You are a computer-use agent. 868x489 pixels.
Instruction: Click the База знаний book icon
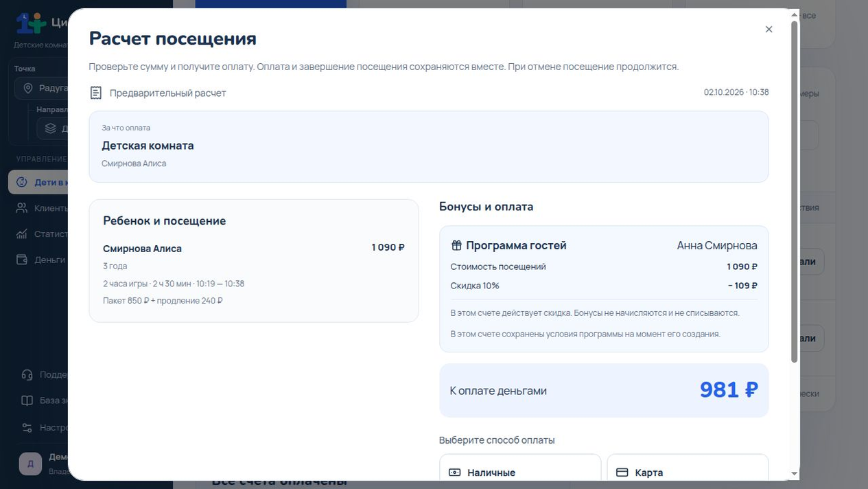click(27, 401)
